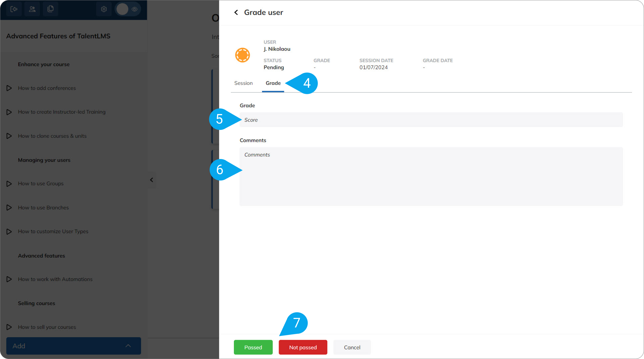Viewport: 644px width, 359px height.
Task: Click the green Passed button
Action: pyautogui.click(x=253, y=347)
